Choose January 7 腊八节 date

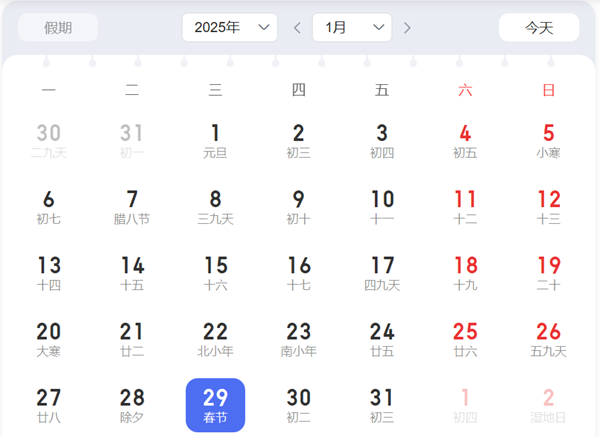[132, 207]
